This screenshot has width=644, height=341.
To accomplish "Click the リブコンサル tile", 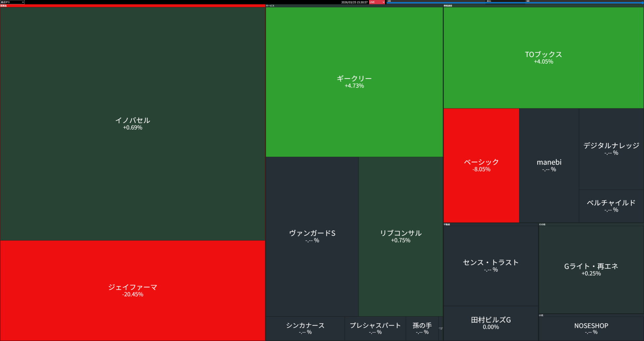I will (400, 236).
